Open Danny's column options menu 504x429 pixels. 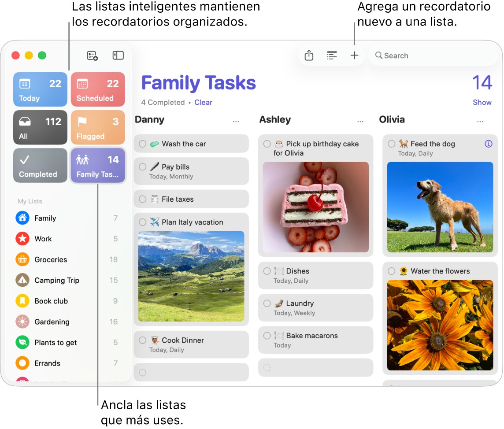point(236,121)
